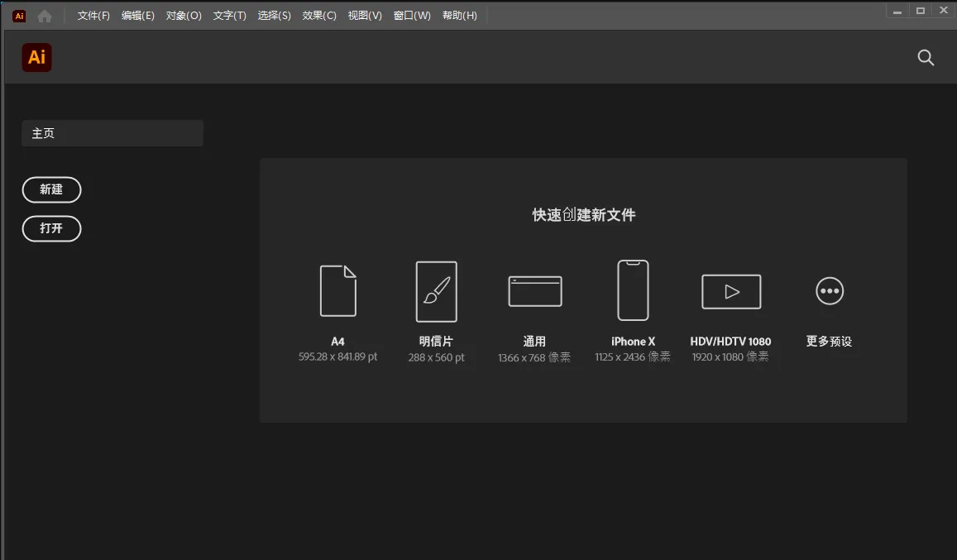The image size is (957, 560).
Task: Open the 文字(T) menu
Action: (x=229, y=15)
